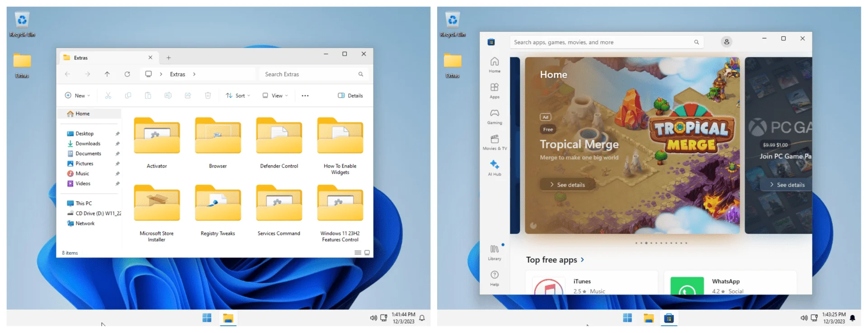
Task: Toggle the Details pane in File Explorer
Action: (350, 95)
